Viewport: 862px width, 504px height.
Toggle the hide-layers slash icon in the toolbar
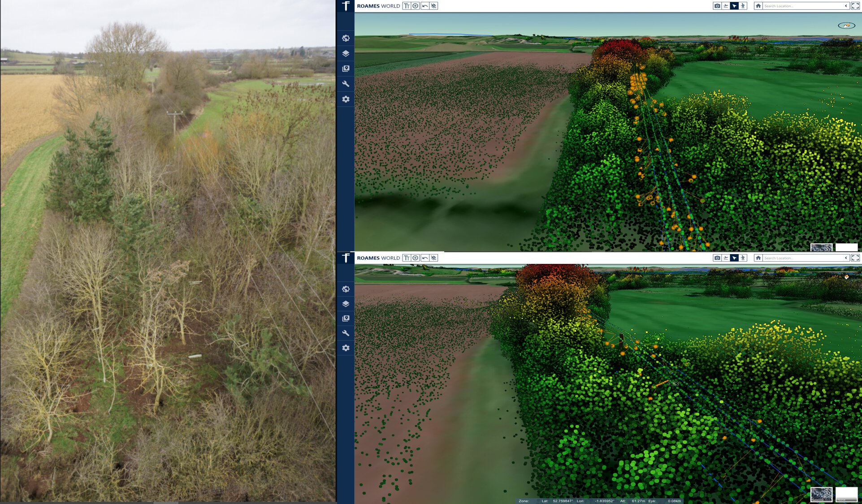pos(433,6)
